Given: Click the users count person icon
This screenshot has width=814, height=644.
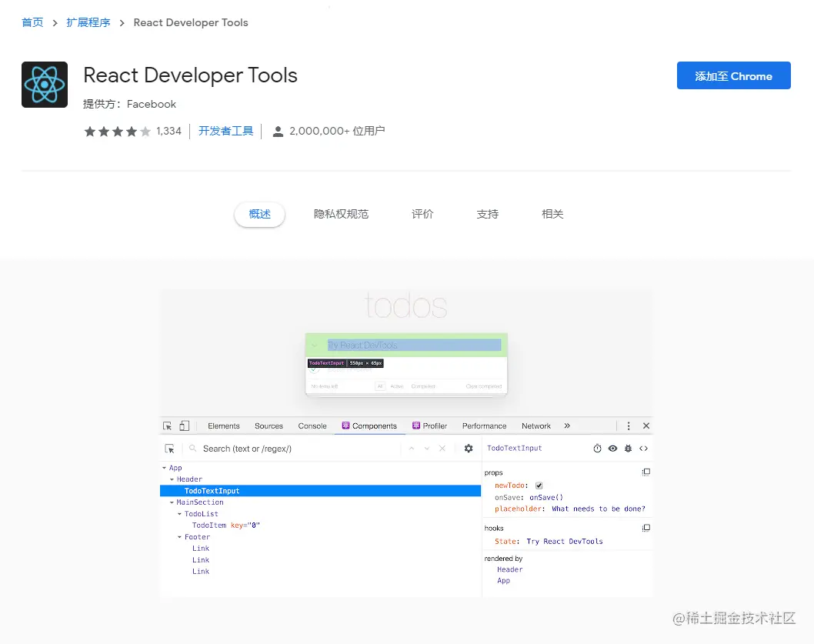Looking at the screenshot, I should point(279,132).
